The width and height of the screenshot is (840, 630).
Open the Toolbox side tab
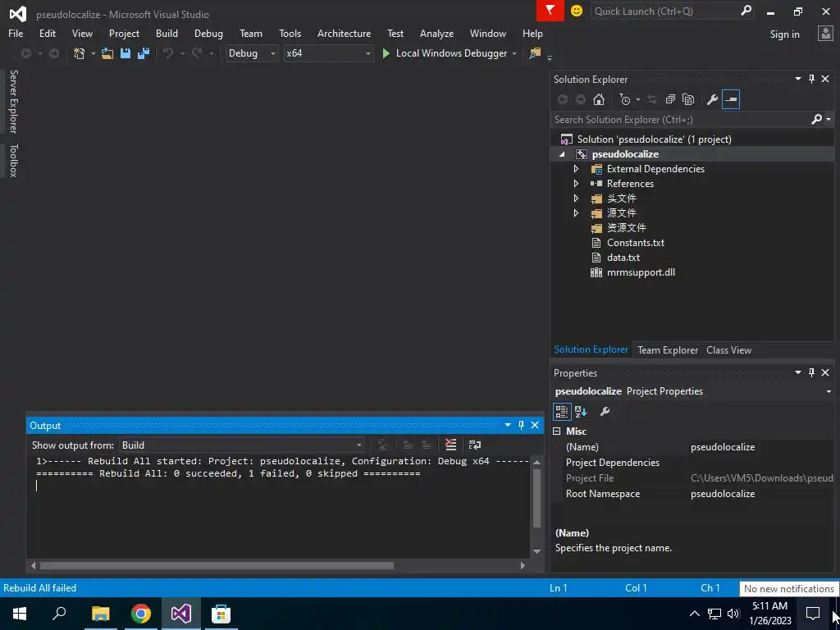(13, 160)
